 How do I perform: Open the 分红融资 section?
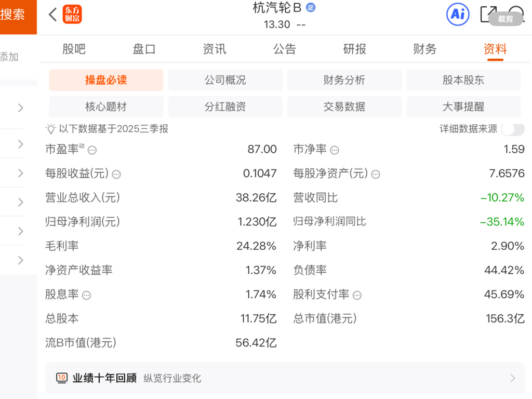pos(225,107)
